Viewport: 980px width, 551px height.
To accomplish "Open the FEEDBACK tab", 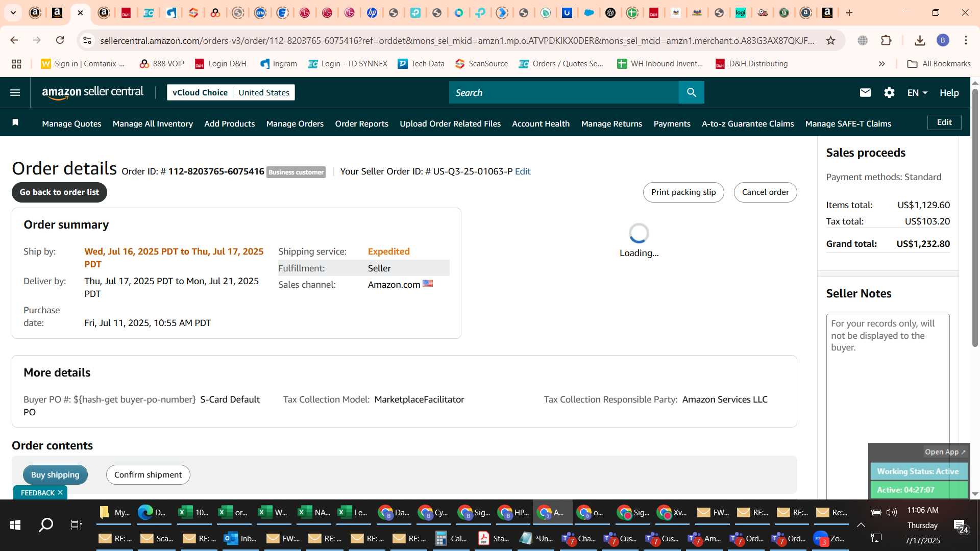I will pos(37,492).
